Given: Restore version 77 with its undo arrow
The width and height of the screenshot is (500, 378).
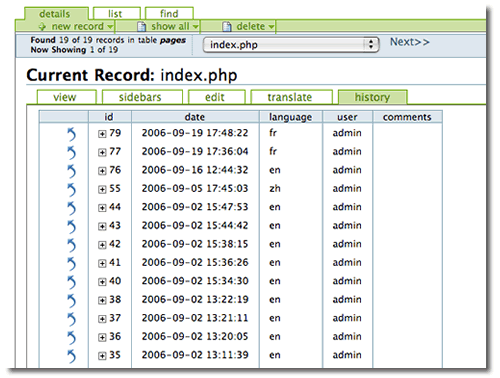Looking at the screenshot, I should click(x=72, y=152).
